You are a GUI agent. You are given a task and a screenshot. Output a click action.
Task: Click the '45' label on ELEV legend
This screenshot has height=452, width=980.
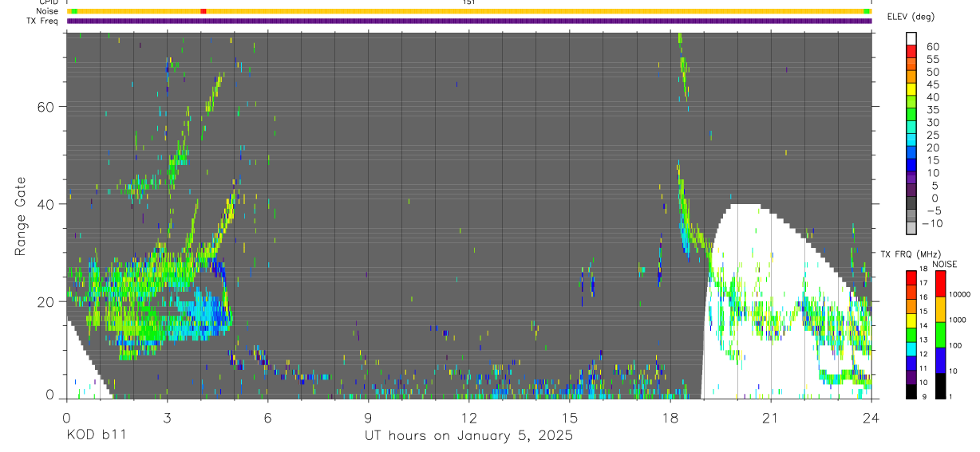(932, 85)
